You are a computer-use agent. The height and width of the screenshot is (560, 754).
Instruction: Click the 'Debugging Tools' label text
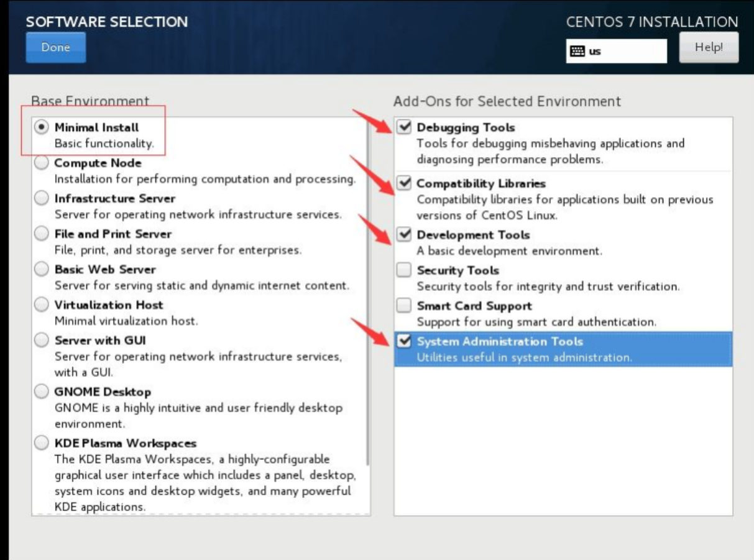466,127
